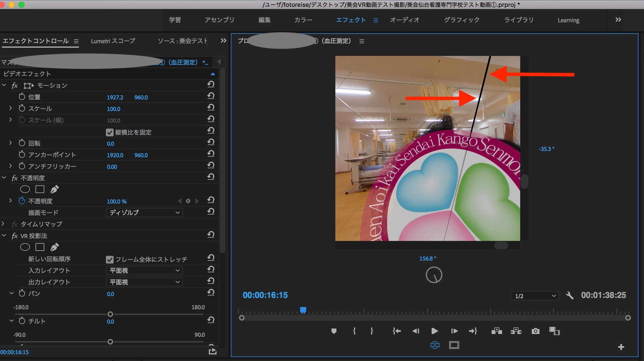This screenshot has height=361, width=644.
Task: Expand the タイムリマップ effect section
Action: pos(3,224)
